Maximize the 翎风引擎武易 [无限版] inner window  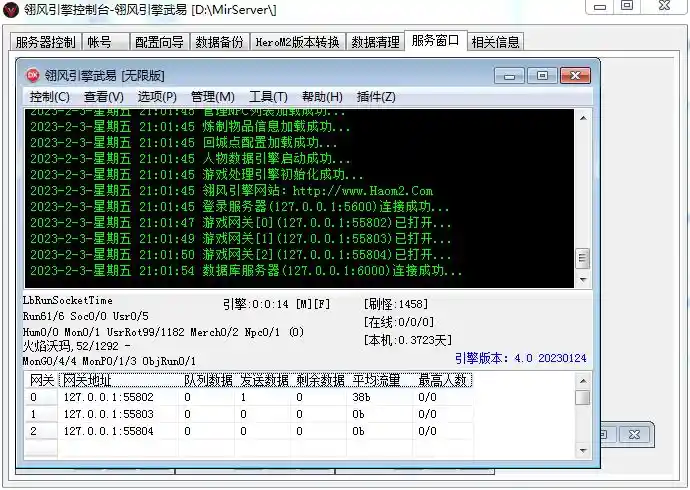coord(542,76)
